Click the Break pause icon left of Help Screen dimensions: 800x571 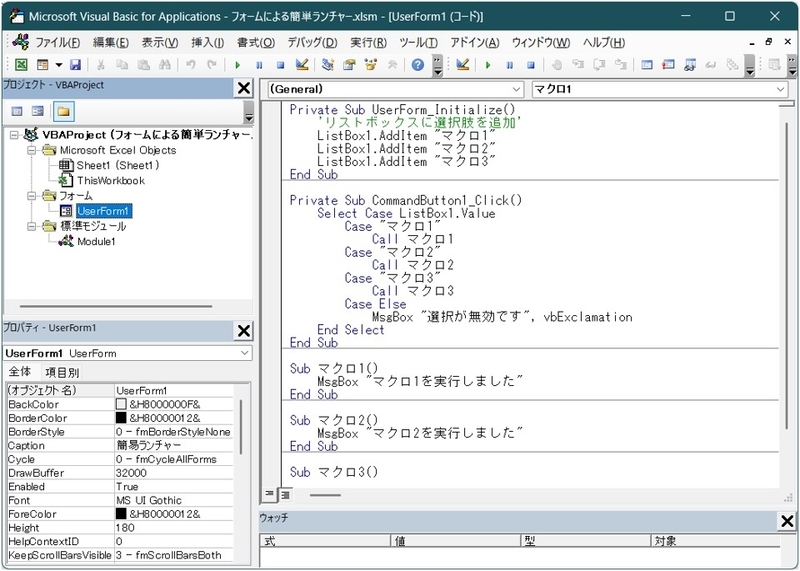[259, 65]
